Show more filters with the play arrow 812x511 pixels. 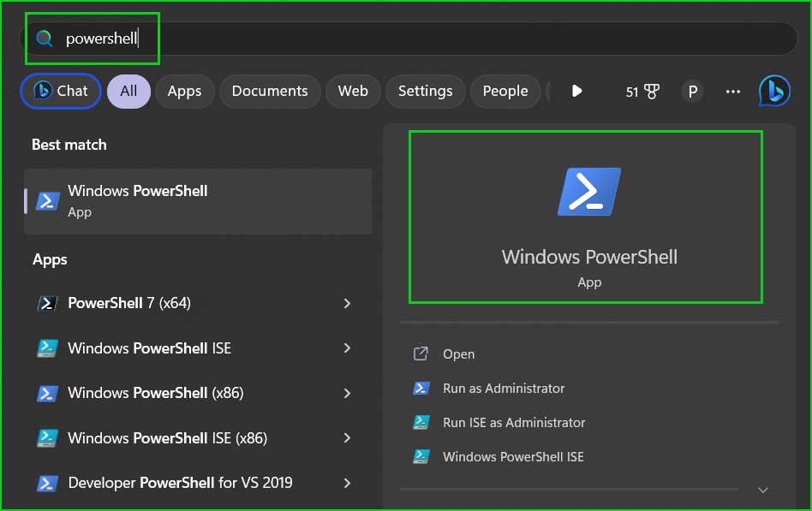point(576,91)
